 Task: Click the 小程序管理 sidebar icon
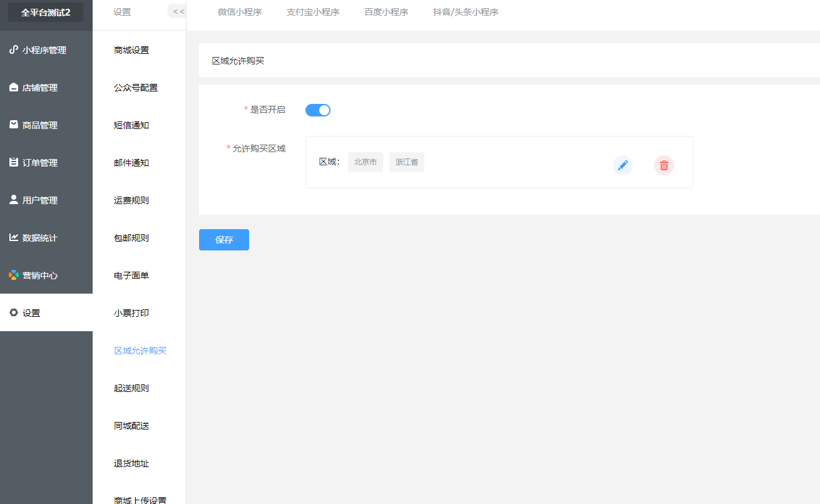[14, 50]
